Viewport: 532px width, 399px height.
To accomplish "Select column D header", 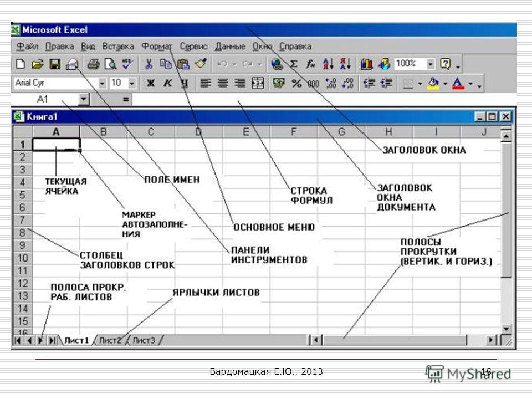I will (198, 132).
